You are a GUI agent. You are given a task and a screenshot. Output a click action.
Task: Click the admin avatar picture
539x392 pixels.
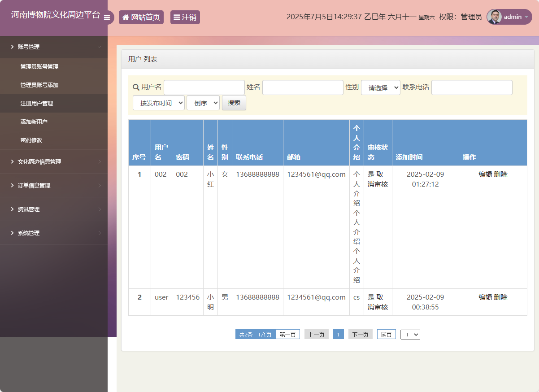[494, 17]
